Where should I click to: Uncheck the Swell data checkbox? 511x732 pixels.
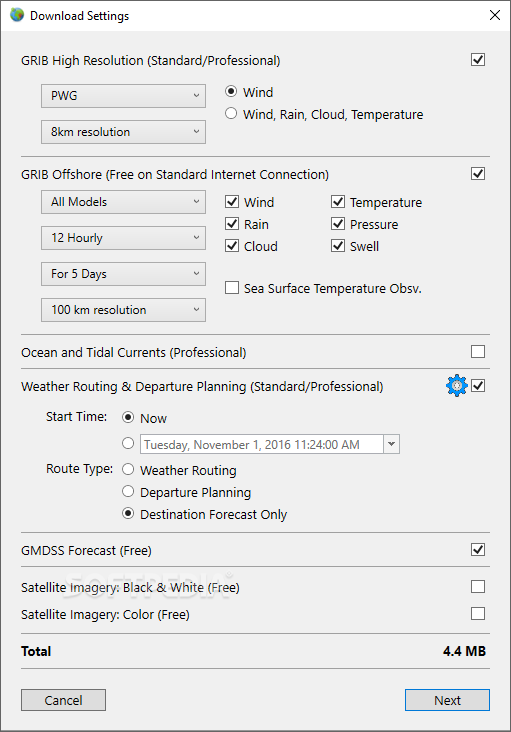pos(338,246)
